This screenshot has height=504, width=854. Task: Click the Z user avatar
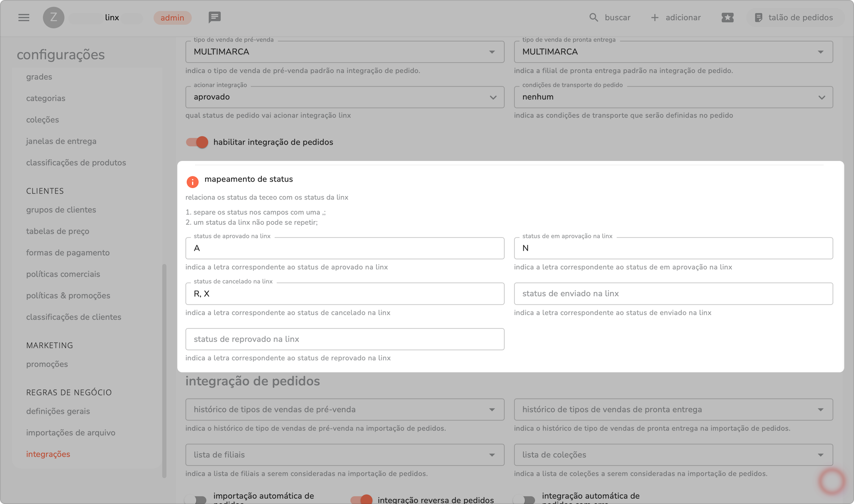point(53,17)
